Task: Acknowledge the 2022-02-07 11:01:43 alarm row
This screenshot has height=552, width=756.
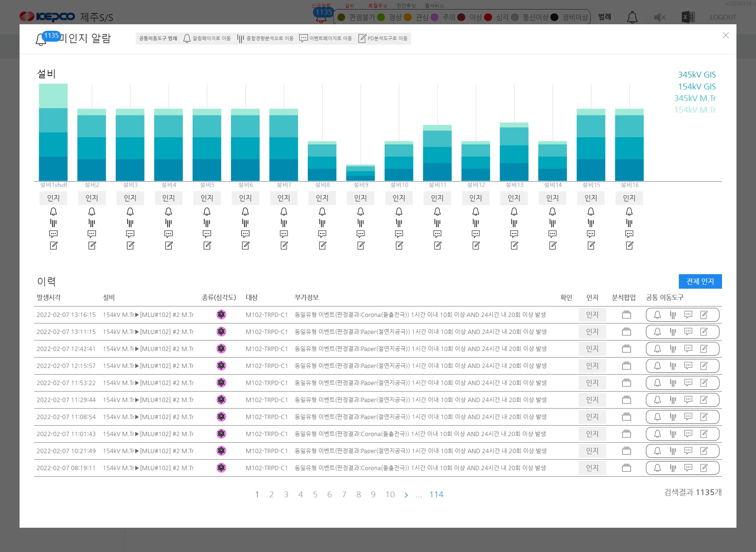Action: pyautogui.click(x=592, y=434)
